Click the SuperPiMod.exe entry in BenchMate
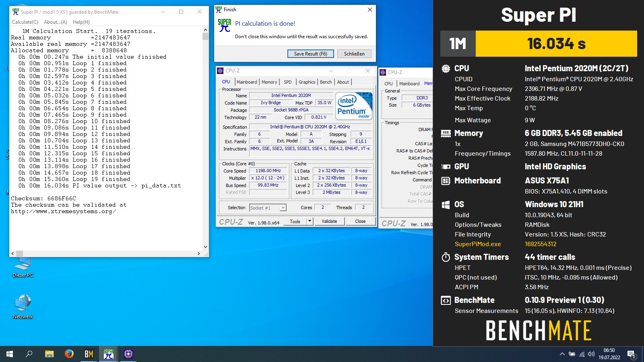 (478, 244)
